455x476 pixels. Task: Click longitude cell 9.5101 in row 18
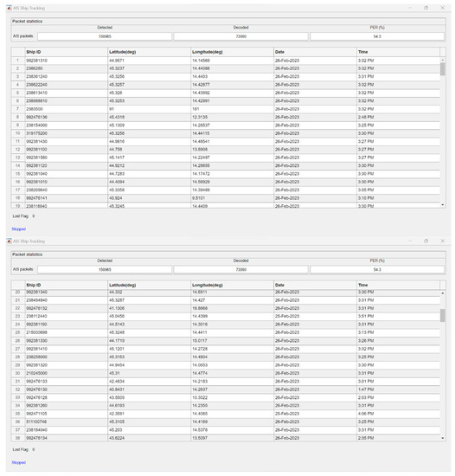point(232,198)
